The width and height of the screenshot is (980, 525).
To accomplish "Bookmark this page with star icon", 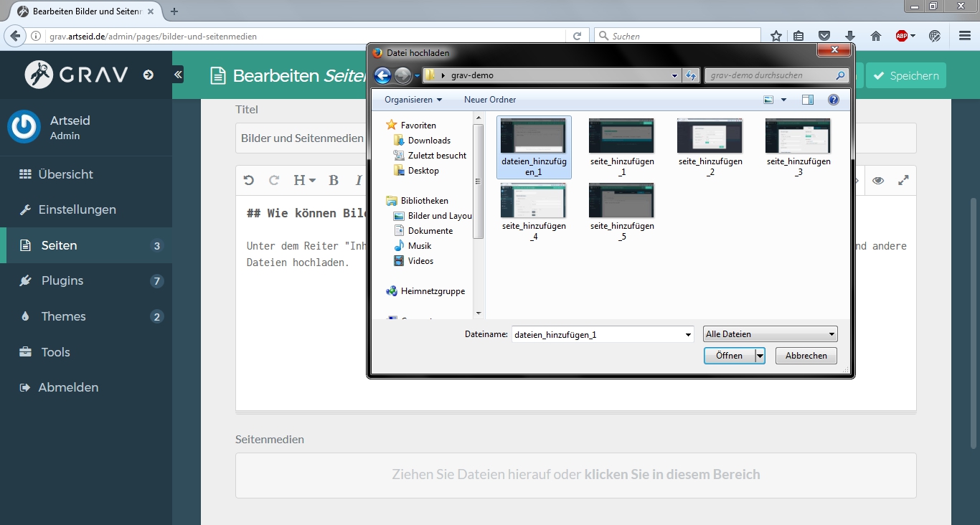I will coord(776,36).
